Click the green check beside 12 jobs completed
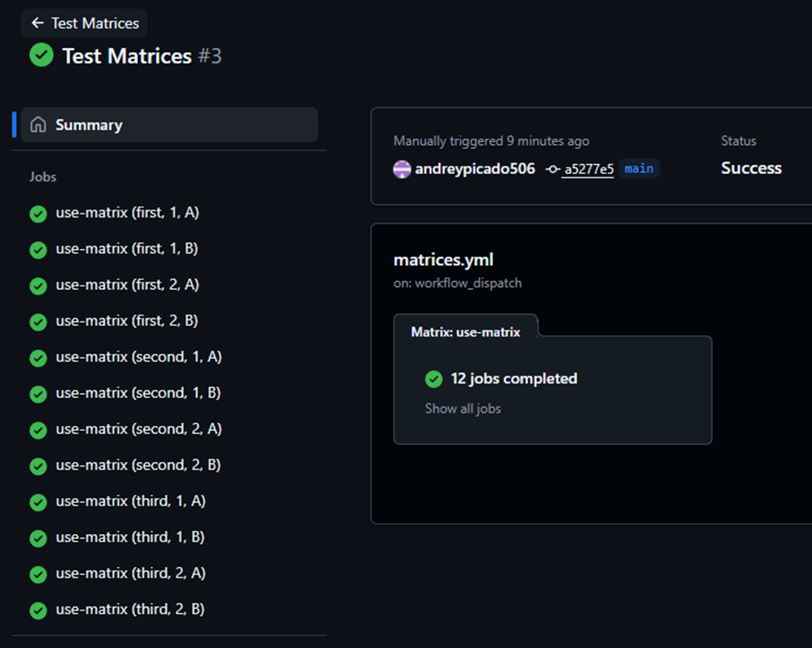The image size is (812, 648). point(433,379)
